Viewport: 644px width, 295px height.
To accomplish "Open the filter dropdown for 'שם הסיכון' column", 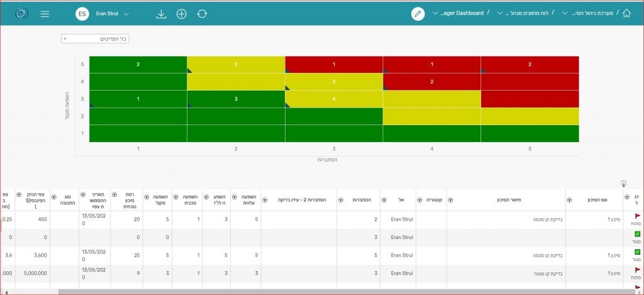I will pos(570,200).
